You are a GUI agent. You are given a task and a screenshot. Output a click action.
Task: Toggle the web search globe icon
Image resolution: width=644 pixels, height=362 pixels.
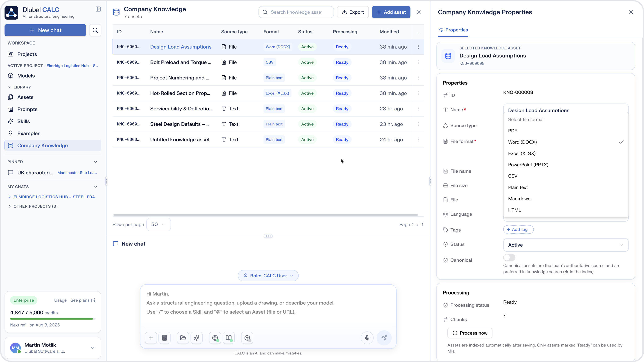[215, 338]
